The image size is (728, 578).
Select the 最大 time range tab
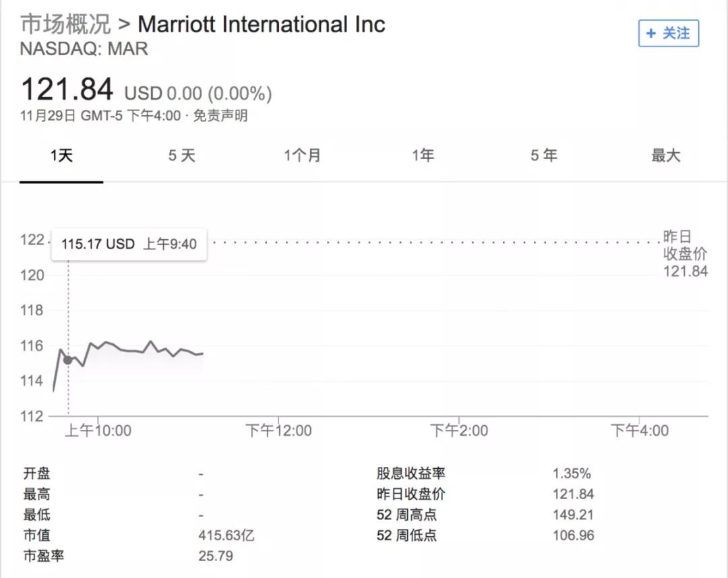point(666,156)
